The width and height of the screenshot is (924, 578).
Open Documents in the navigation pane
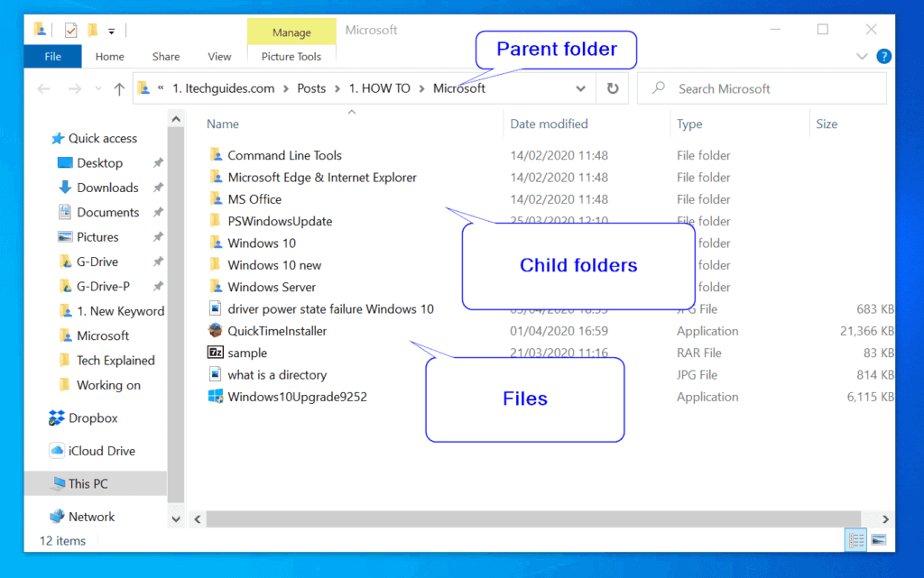pyautogui.click(x=98, y=213)
